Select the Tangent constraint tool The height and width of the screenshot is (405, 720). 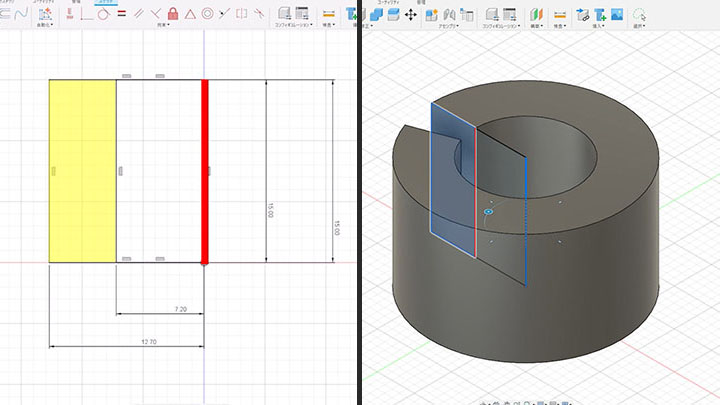tap(103, 14)
